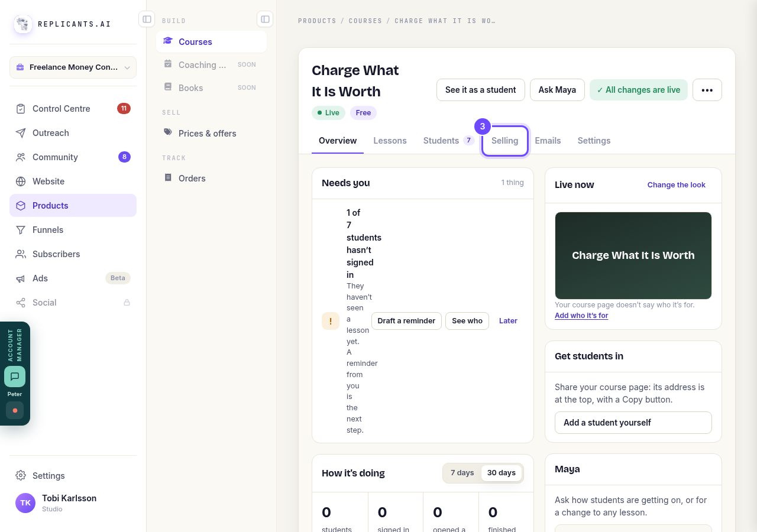Click the Settings gear icon in sidebar
757x532 pixels.
pyautogui.click(x=21, y=476)
